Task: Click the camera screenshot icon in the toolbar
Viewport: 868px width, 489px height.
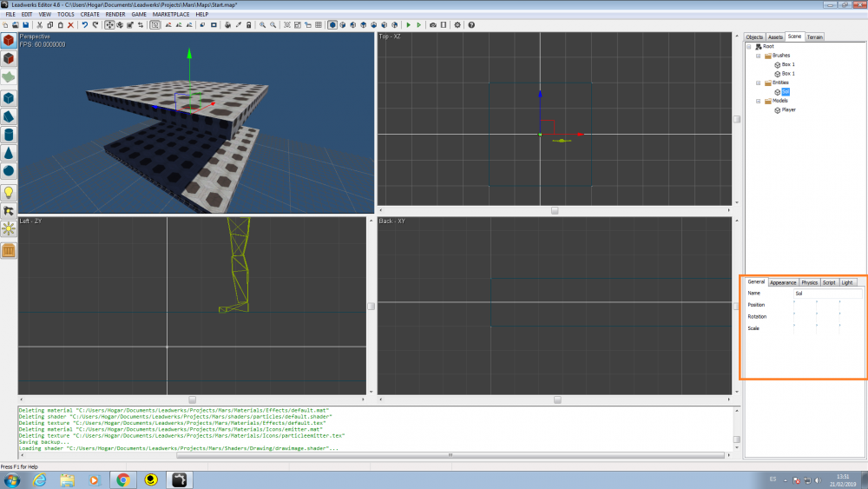Action: click(433, 25)
